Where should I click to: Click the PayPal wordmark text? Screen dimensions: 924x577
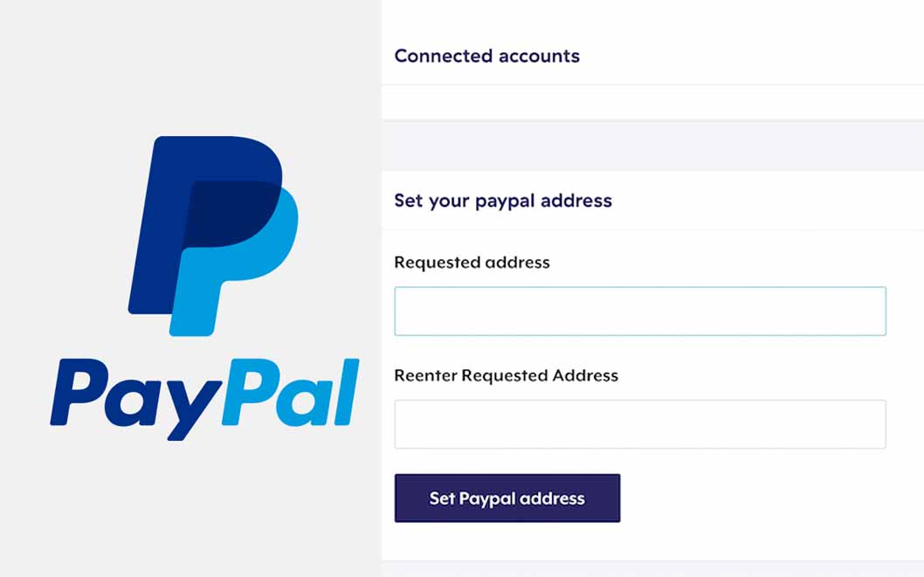204,399
